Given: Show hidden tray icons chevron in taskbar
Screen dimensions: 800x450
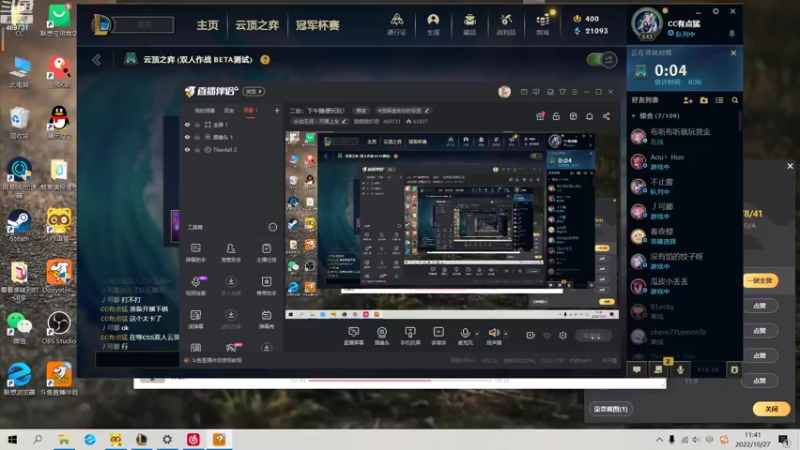Looking at the screenshot, I should (x=659, y=439).
